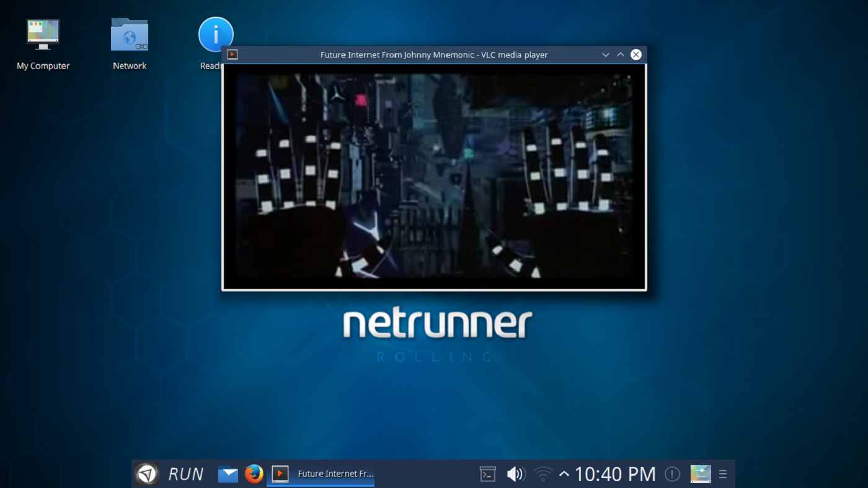Expand the hidden system tray icons chevron
Screen dimensions: 868x488
(x=564, y=473)
